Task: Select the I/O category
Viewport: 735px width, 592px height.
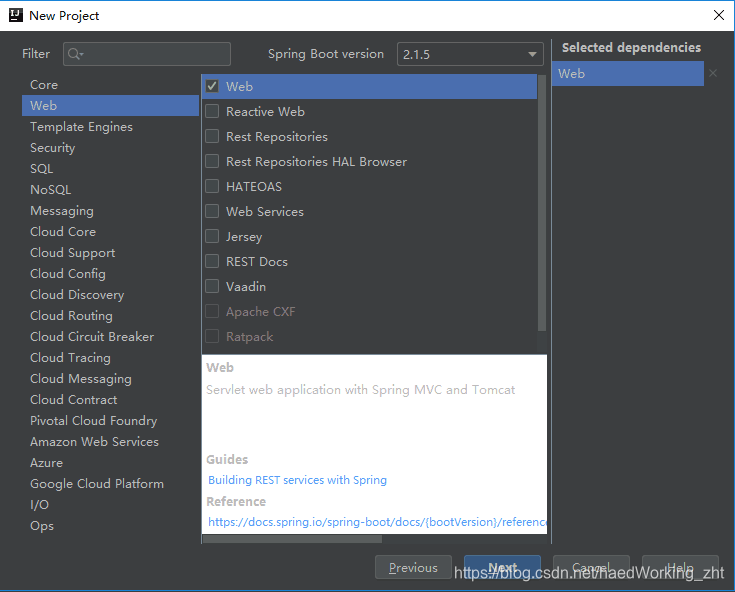Action: point(111,505)
